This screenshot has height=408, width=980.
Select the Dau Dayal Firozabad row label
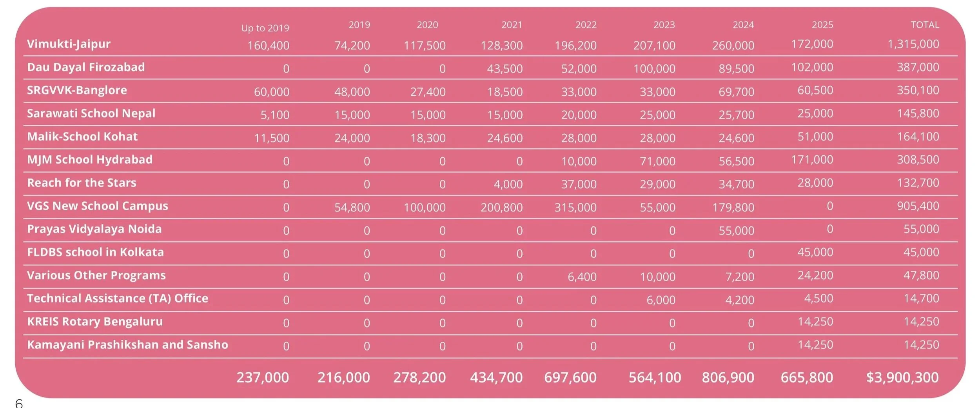(86, 67)
